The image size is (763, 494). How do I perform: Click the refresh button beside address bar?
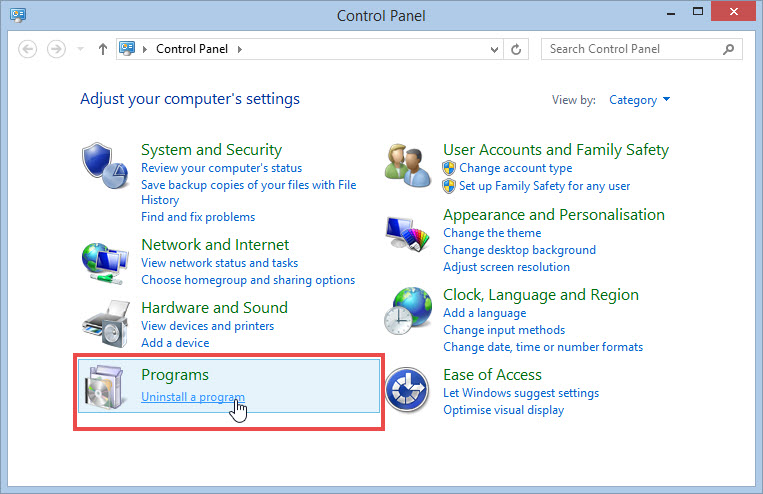point(516,49)
